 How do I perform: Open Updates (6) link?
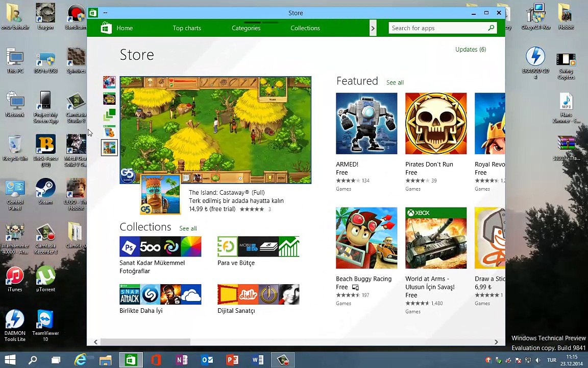[471, 49]
